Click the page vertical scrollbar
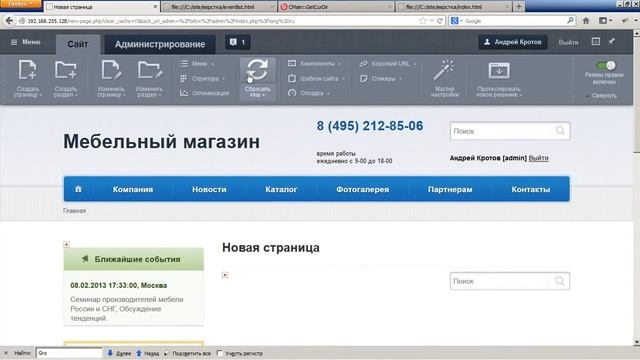The image size is (640, 360). 636,188
